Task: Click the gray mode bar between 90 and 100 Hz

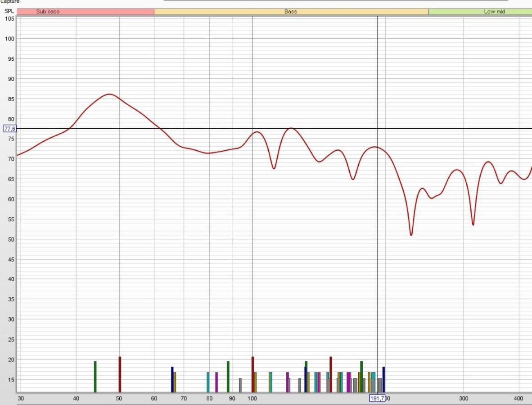Action: tap(240, 386)
